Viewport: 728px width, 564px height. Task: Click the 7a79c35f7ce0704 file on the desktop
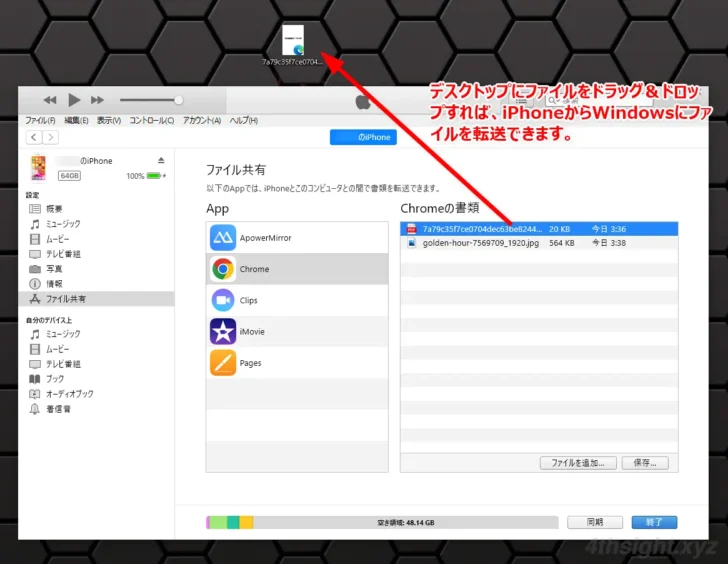click(293, 46)
